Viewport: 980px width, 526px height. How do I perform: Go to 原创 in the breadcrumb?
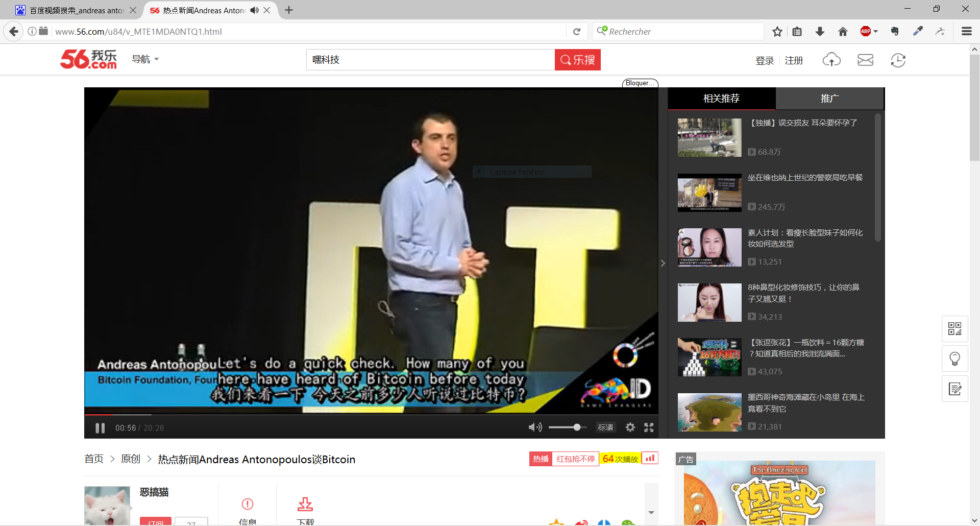pos(131,459)
